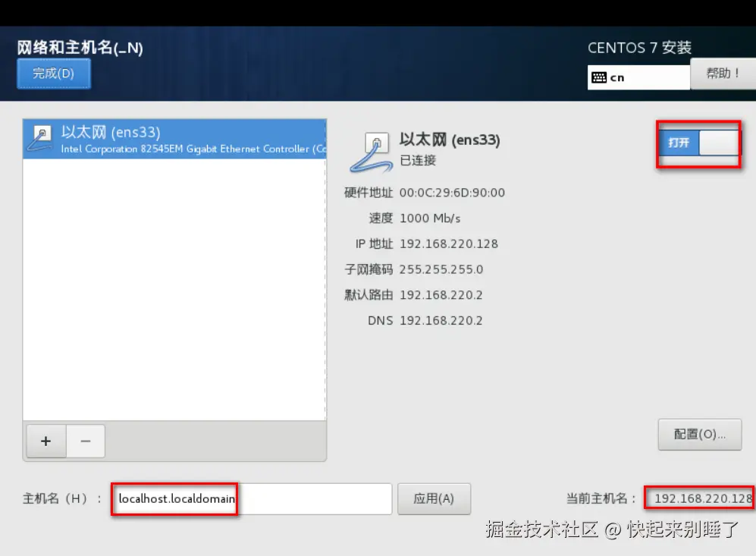The height and width of the screenshot is (556, 756).
Task: Click the 已连接 connection status text
Action: [418, 161]
